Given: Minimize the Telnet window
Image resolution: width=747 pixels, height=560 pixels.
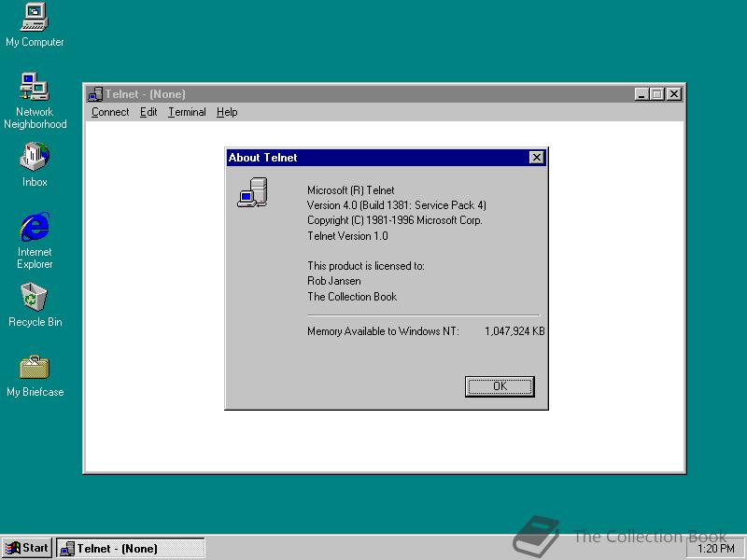Looking at the screenshot, I should (x=641, y=94).
